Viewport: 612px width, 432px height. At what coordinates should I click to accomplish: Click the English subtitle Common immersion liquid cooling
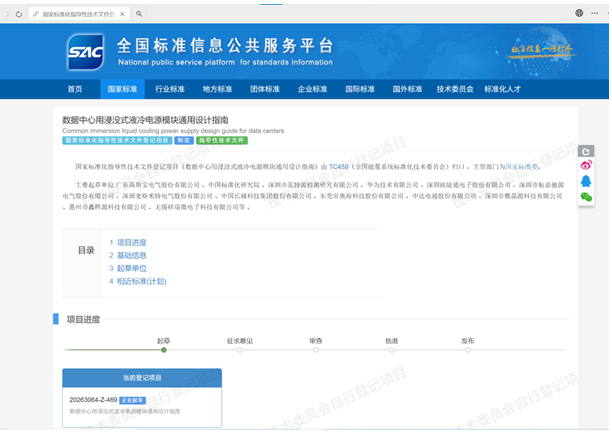coord(173,131)
